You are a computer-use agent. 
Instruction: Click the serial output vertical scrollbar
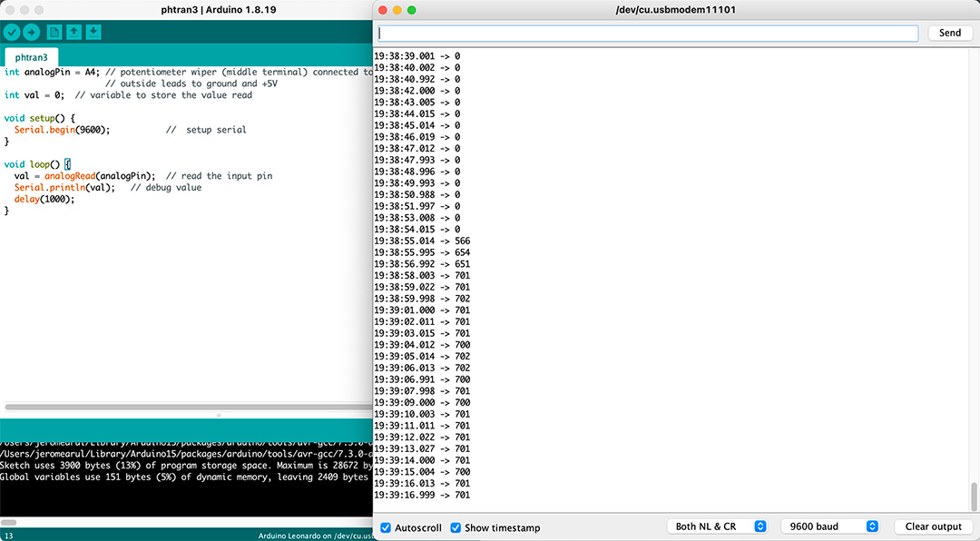click(x=973, y=497)
